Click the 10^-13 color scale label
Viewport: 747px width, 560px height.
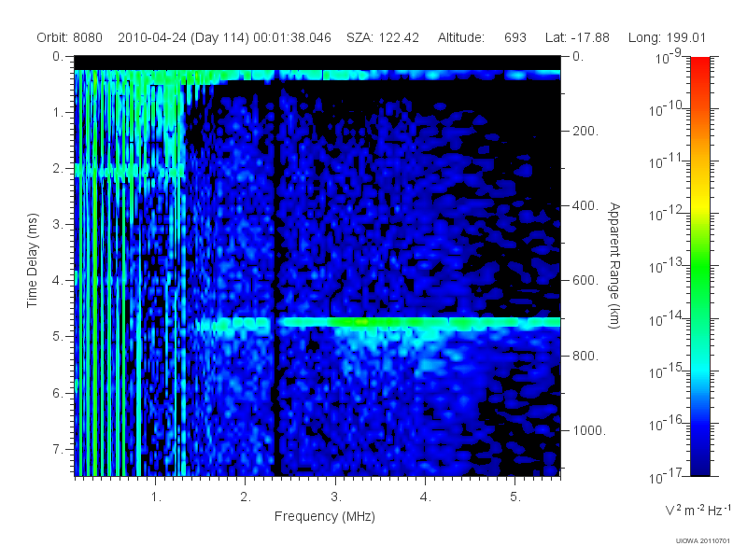[x=666, y=266]
